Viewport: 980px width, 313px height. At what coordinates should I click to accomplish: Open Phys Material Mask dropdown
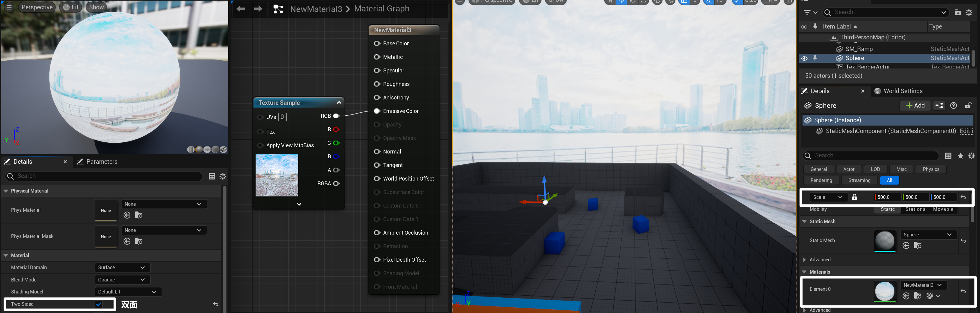(x=164, y=230)
